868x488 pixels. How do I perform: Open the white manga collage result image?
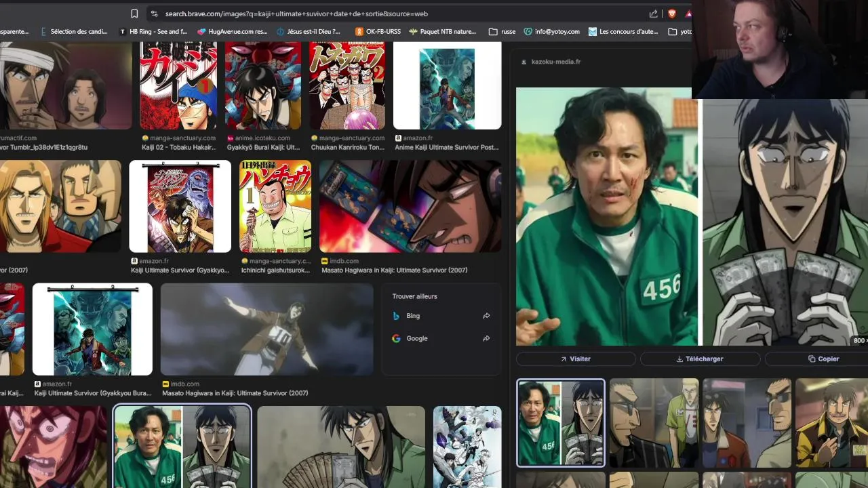(467, 447)
